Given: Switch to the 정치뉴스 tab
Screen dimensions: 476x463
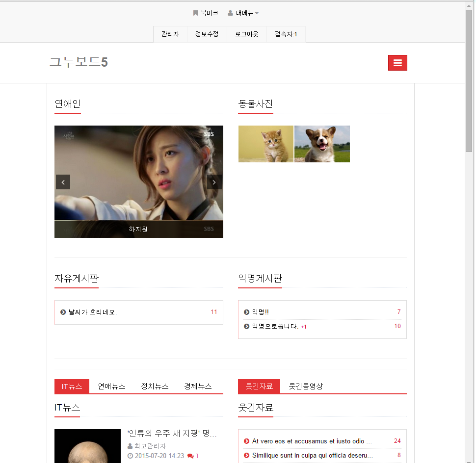Looking at the screenshot, I should point(155,386).
